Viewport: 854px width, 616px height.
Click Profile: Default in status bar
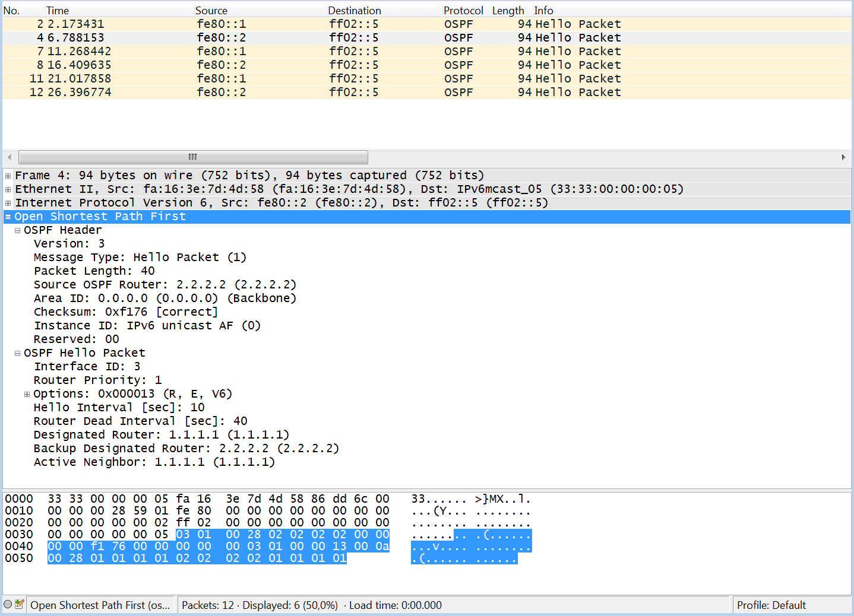pyautogui.click(x=771, y=605)
